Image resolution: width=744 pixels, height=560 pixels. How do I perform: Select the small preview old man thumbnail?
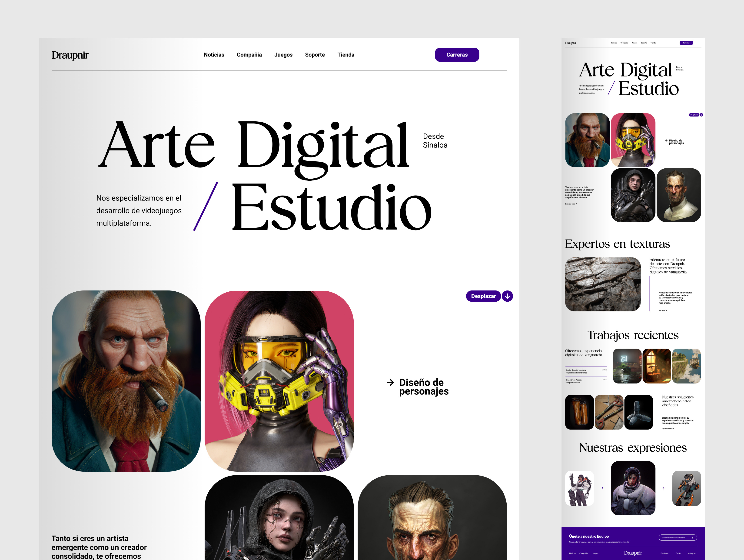[679, 195]
